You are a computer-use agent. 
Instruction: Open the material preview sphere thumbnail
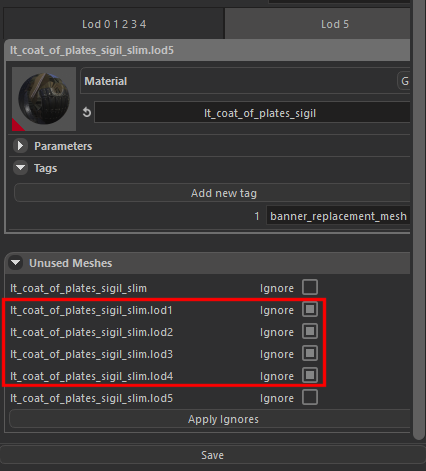(44, 99)
